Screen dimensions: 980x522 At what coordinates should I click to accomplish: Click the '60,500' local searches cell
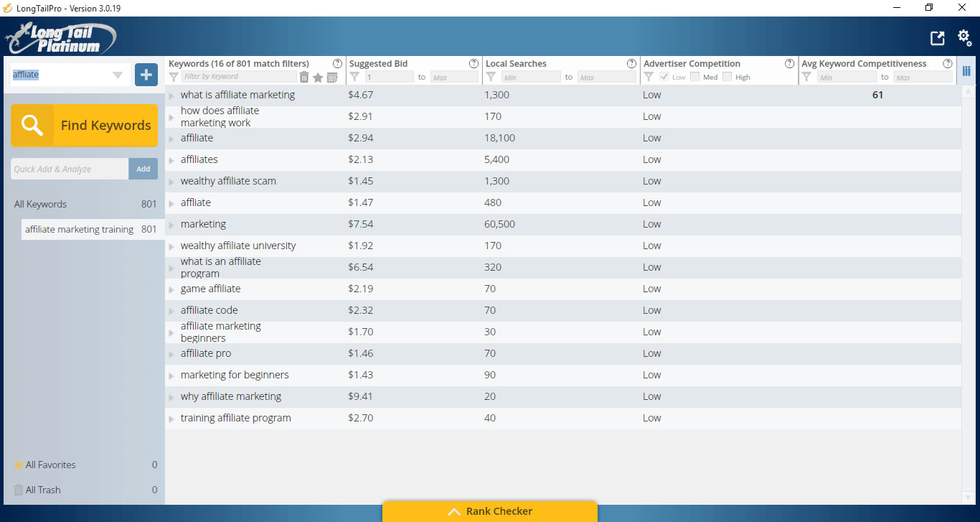click(499, 224)
